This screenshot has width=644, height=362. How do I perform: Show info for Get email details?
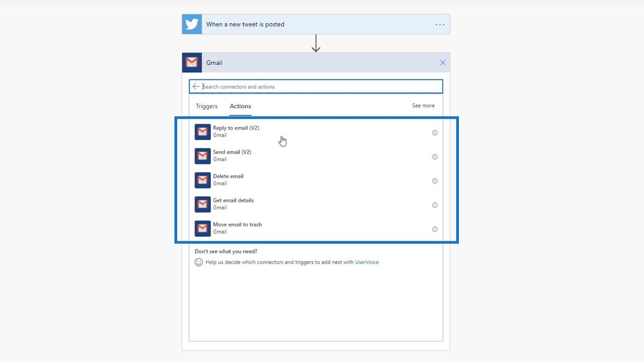tap(435, 205)
